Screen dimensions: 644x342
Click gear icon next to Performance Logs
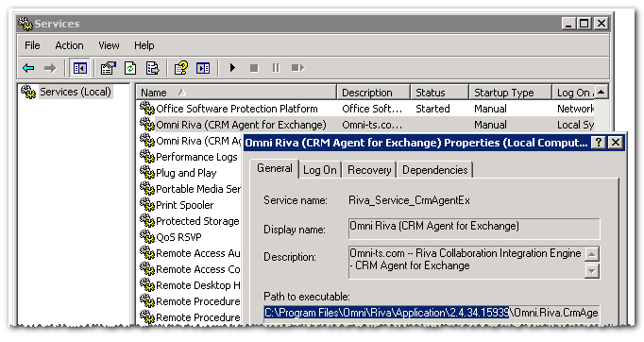coord(146,156)
